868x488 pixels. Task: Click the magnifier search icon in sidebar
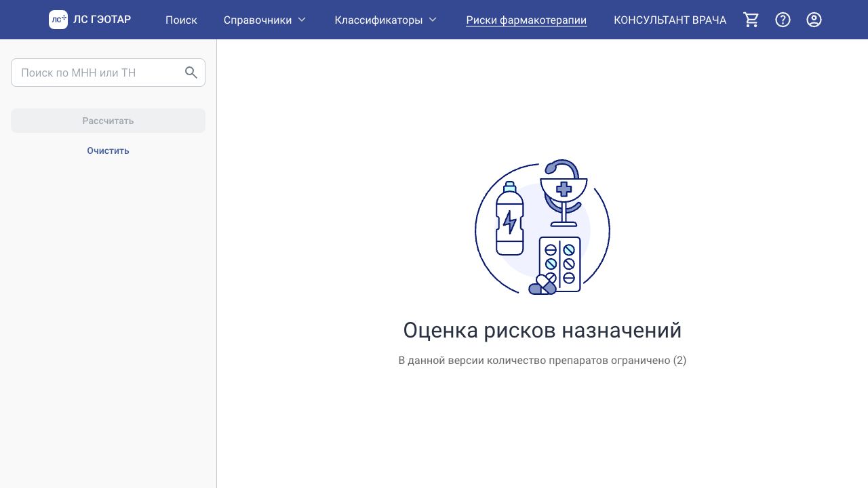pyautogui.click(x=191, y=73)
